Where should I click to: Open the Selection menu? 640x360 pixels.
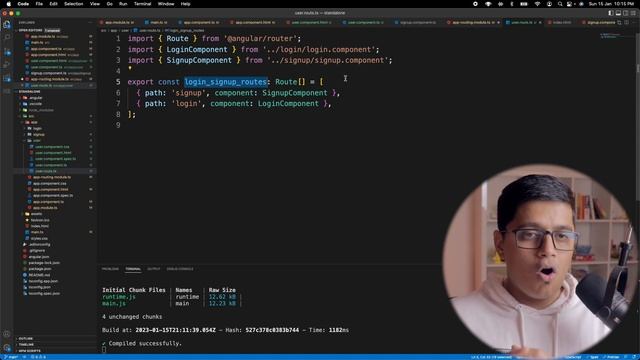pyautogui.click(x=73, y=4)
